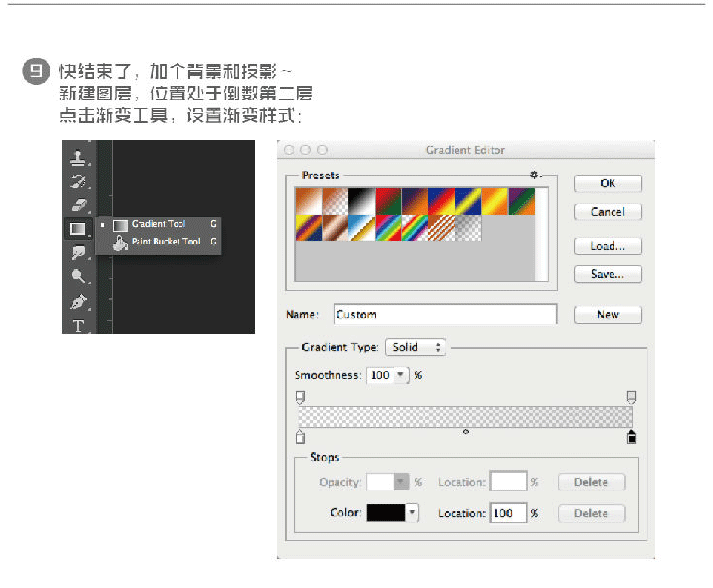The image size is (713, 588).
Task: Select the white color stop on left
Action: tap(300, 437)
